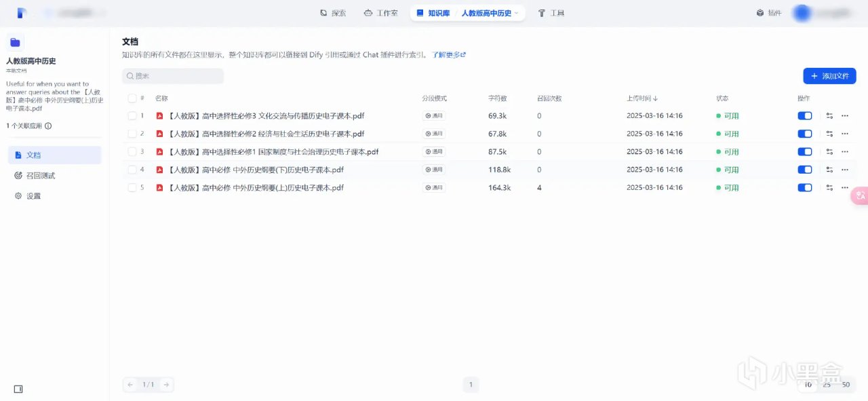Open 选择性必修3 文化交流与传播 document name
Viewport: 868px width, 401px height.
[x=266, y=116]
